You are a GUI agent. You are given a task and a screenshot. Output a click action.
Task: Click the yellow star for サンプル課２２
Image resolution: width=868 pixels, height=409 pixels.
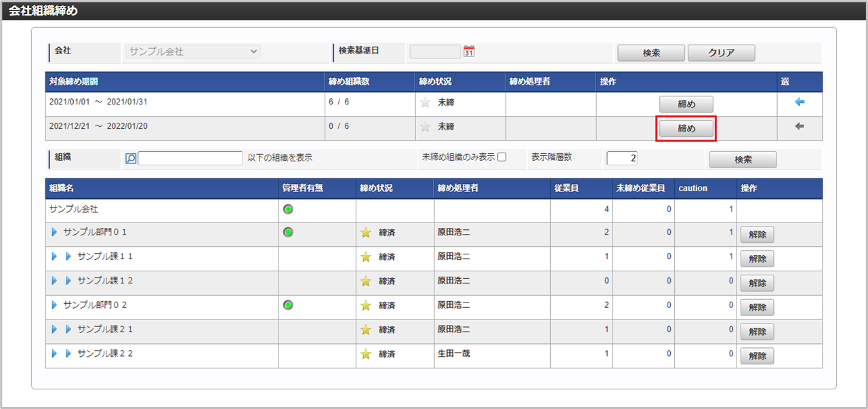pos(366,354)
